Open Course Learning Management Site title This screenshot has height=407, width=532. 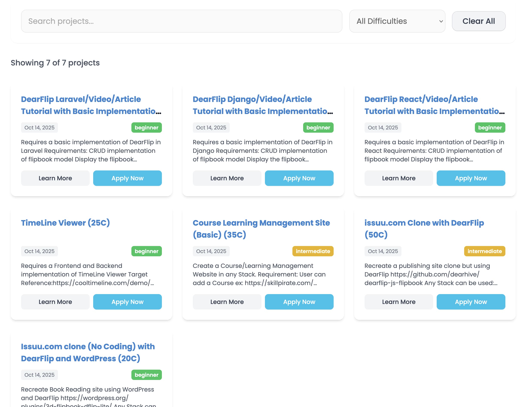[x=261, y=228]
